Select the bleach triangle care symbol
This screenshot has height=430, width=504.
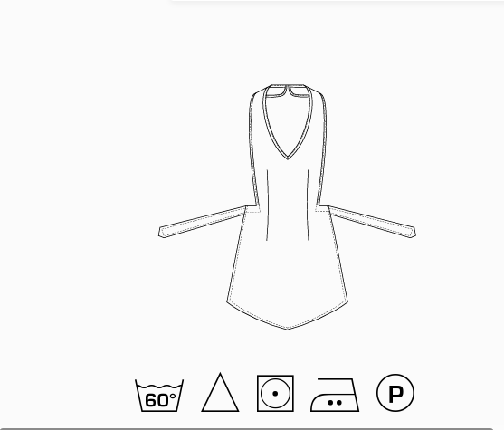(x=220, y=392)
